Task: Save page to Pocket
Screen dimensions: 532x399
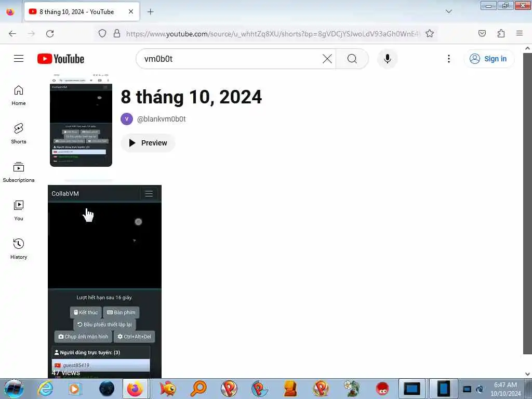Action: pyautogui.click(x=482, y=33)
